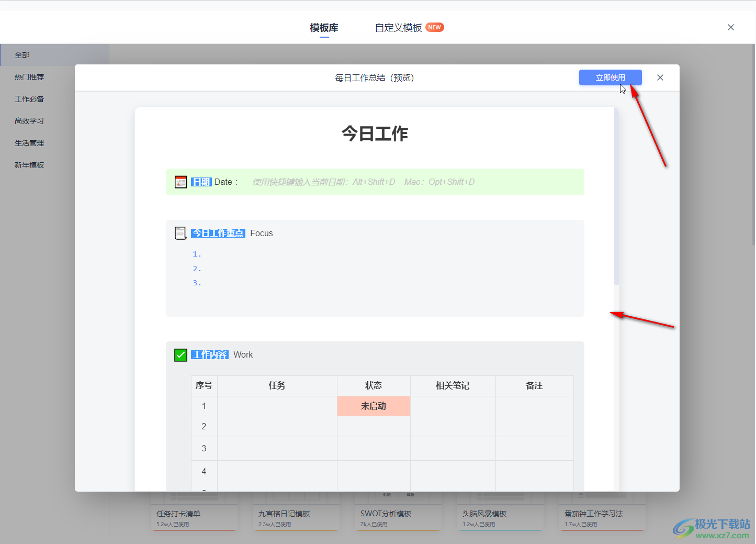Click the 序号 column header

[204, 385]
